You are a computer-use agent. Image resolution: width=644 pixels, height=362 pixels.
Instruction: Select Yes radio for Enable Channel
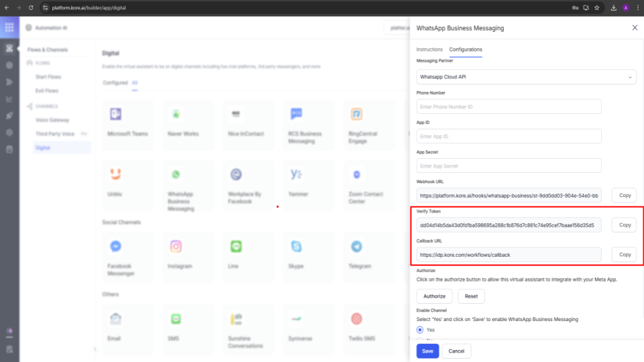(420, 330)
